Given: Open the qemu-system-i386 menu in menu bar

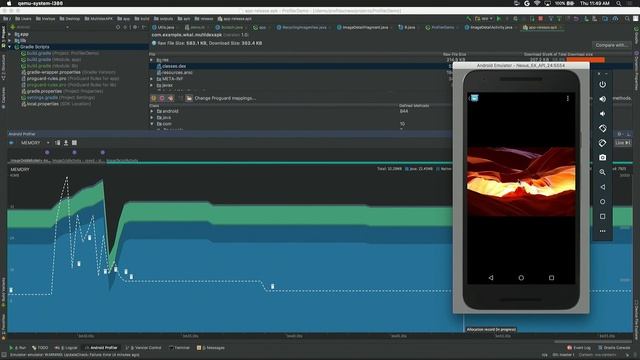Looking at the screenshot, I should (40, 3).
